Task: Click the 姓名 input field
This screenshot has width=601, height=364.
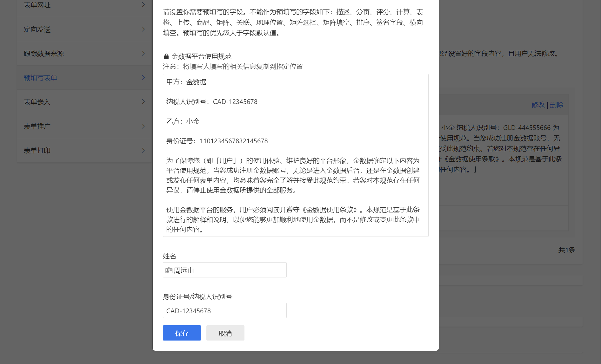Action: click(225, 270)
